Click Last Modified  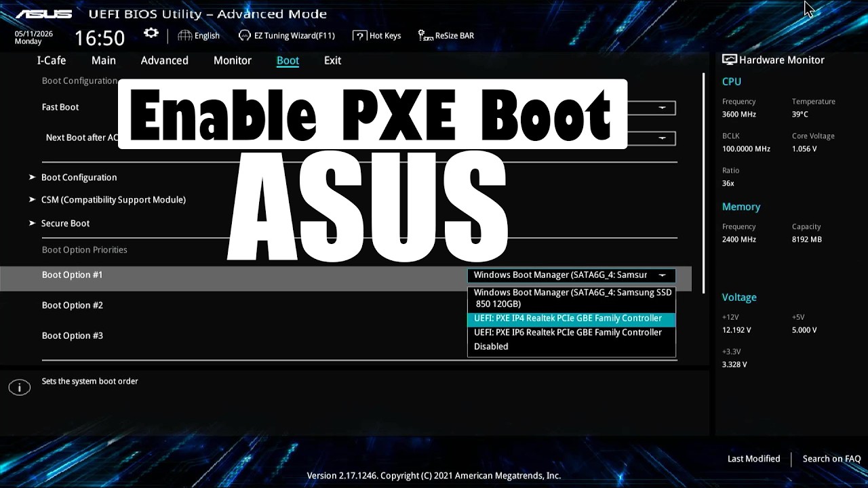click(x=753, y=459)
